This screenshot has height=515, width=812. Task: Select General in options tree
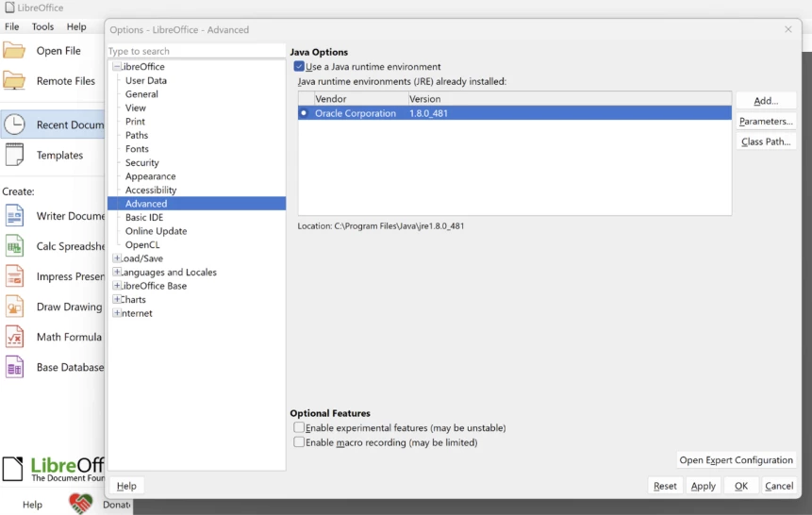tap(141, 93)
